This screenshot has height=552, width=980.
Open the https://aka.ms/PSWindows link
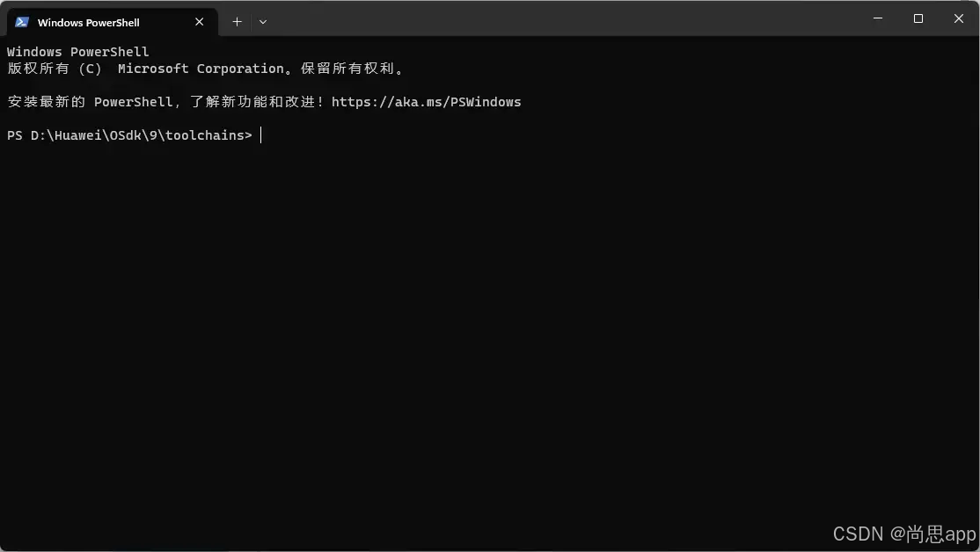pyautogui.click(x=426, y=102)
